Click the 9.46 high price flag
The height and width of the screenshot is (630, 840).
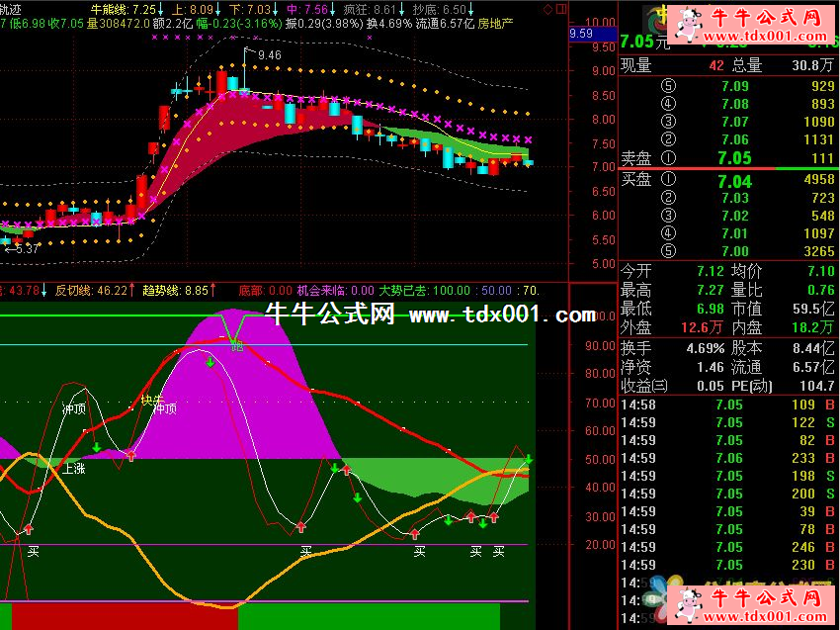click(x=268, y=54)
